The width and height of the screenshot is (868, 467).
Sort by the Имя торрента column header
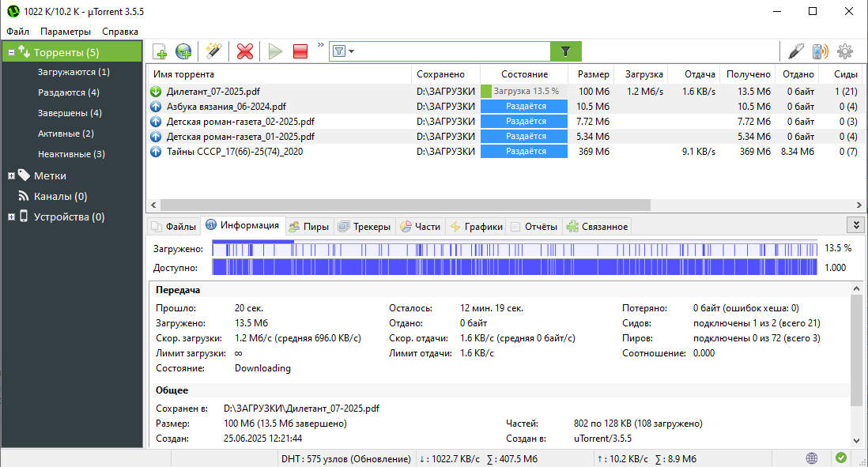[279, 74]
